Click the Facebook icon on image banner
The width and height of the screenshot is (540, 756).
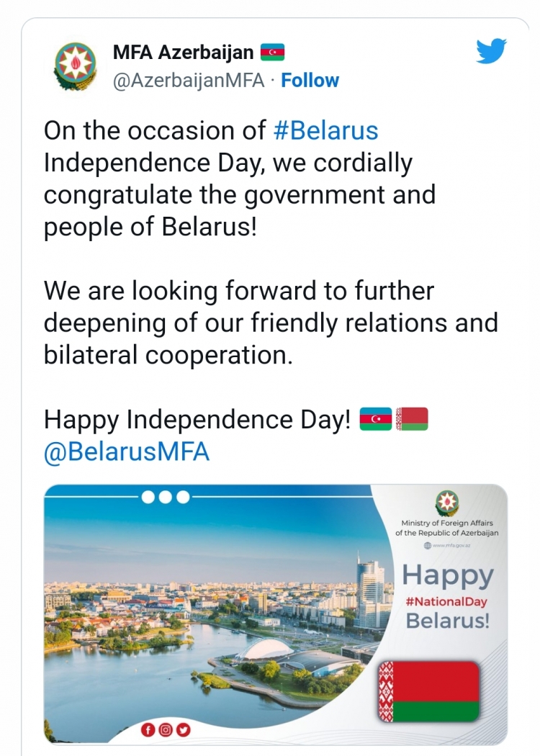click(x=148, y=730)
